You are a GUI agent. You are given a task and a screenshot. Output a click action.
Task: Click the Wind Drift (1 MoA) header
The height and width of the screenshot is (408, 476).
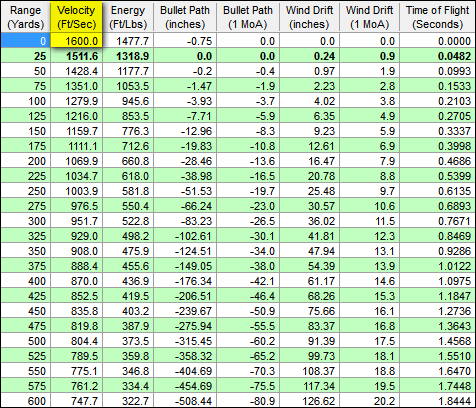point(369,17)
